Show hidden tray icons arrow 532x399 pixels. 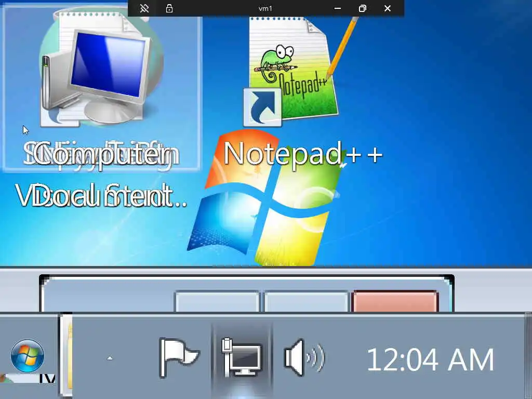(x=110, y=358)
